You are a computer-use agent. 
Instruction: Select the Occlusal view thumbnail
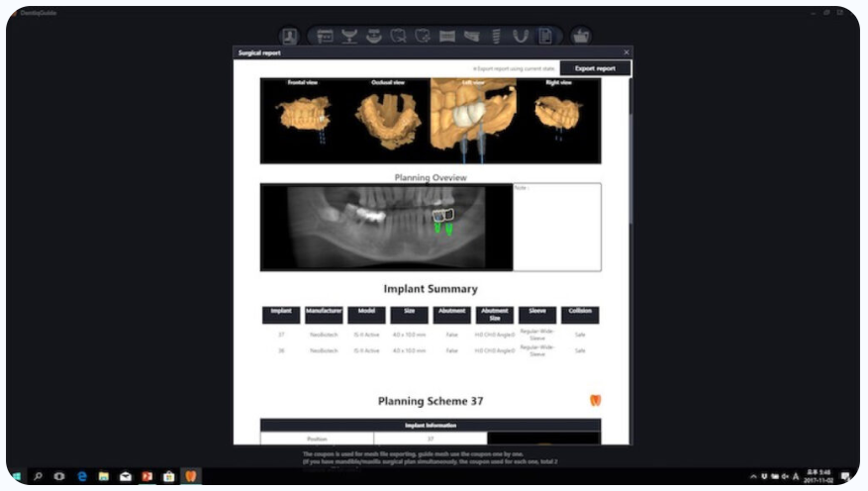click(x=387, y=118)
